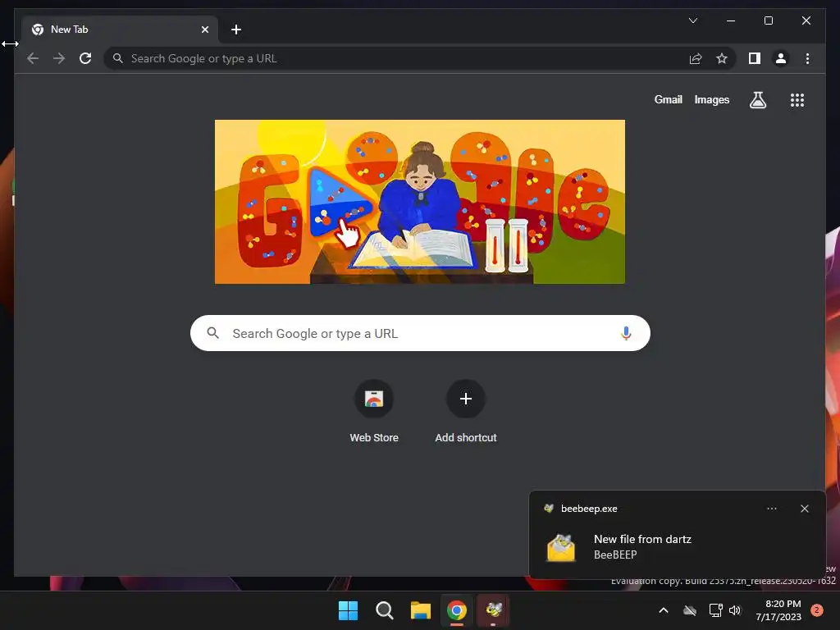Viewport: 840px width, 630px height.
Task: Open the Windows Start menu
Action: (x=348, y=610)
